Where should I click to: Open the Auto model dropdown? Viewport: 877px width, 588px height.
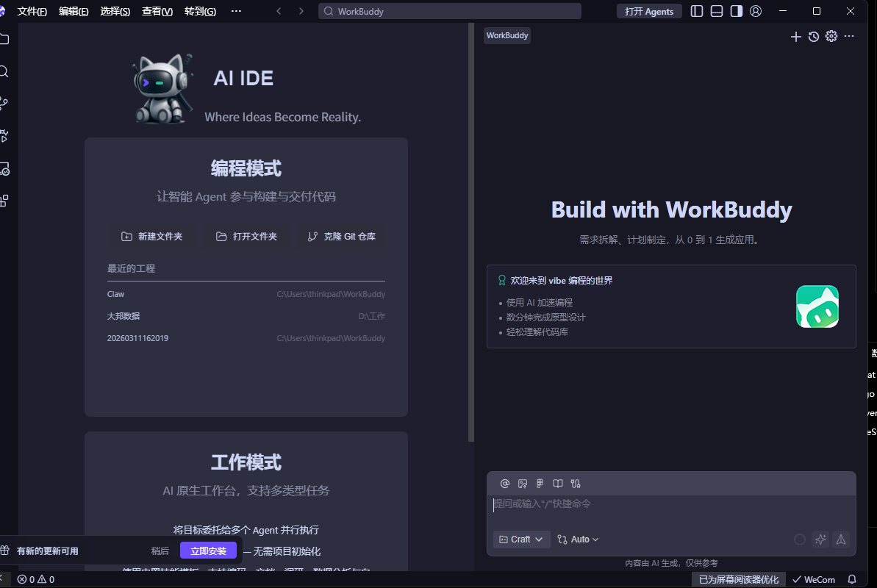click(x=578, y=539)
